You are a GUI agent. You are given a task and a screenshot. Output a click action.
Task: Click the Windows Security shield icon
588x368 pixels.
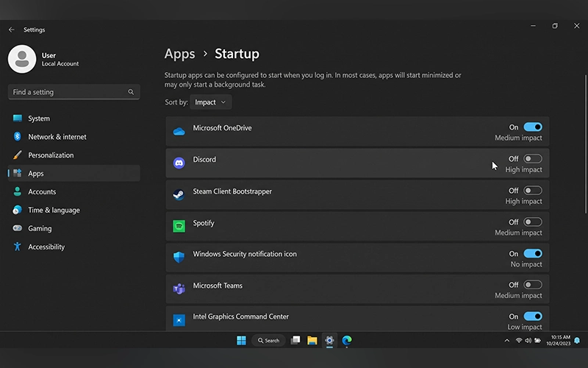tap(179, 257)
